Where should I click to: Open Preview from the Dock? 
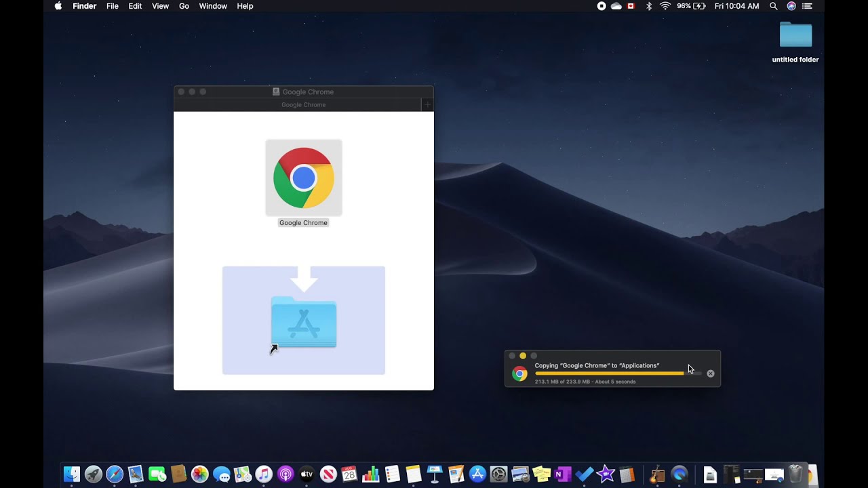point(520,474)
